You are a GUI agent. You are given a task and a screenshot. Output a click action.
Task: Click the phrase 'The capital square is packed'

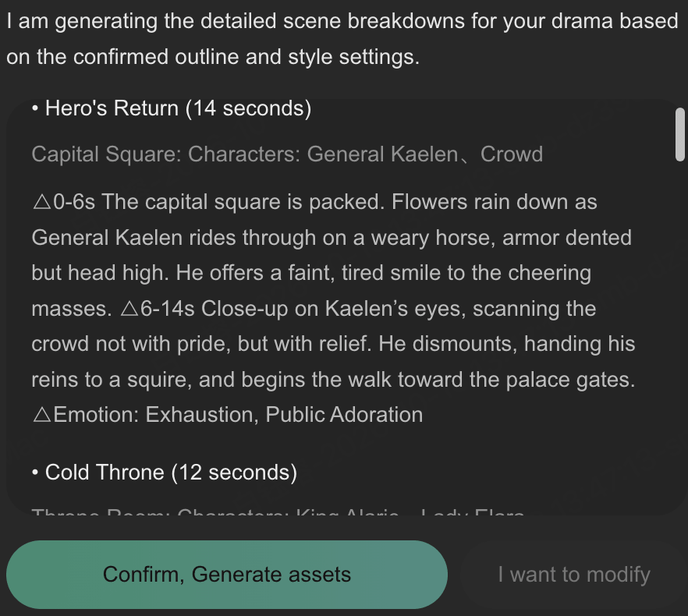[243, 202]
